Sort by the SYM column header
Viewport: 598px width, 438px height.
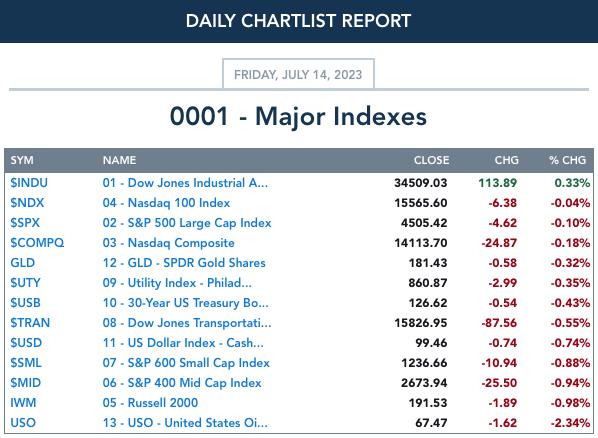22,160
